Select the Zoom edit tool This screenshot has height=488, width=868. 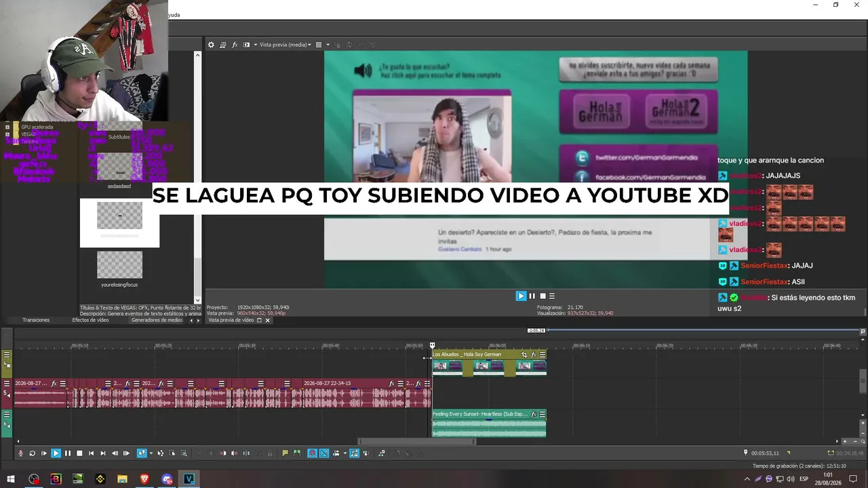(x=184, y=453)
